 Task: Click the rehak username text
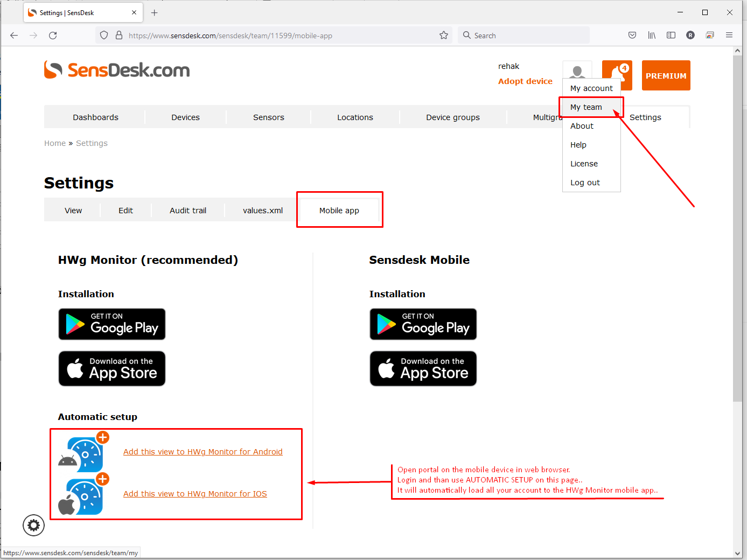[508, 66]
